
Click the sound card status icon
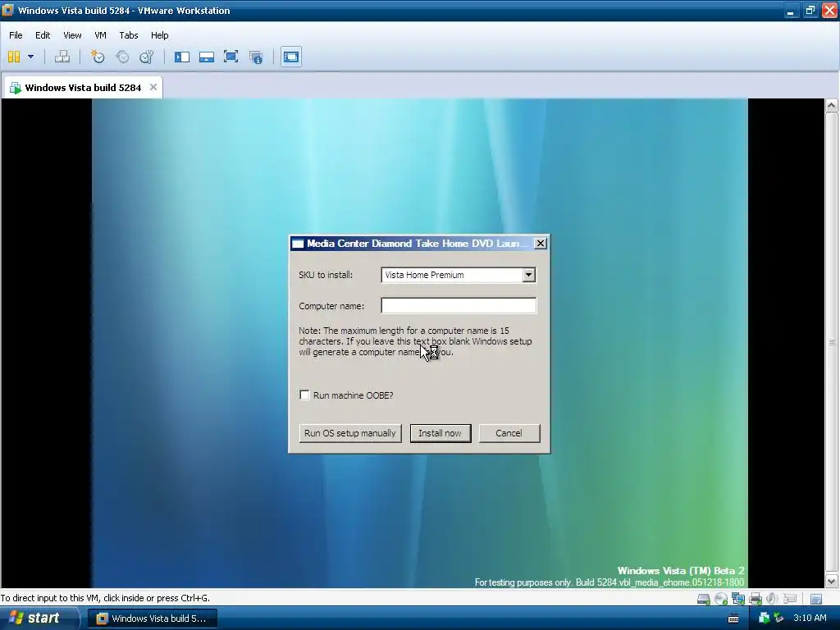pyautogui.click(x=772, y=598)
